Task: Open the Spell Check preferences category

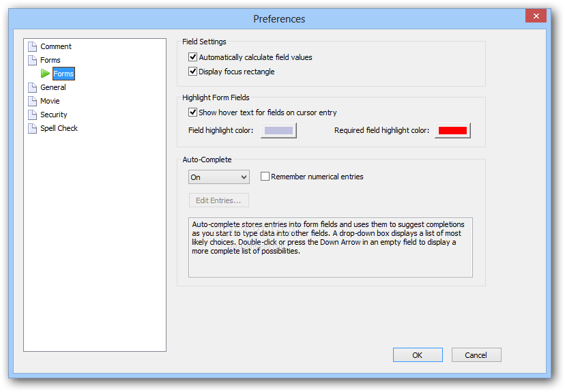Action: pos(59,128)
